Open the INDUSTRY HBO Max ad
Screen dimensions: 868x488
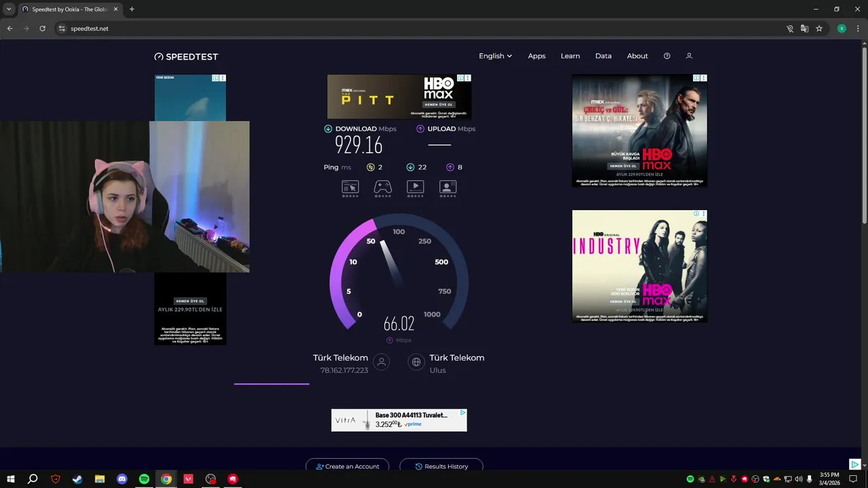(x=639, y=266)
